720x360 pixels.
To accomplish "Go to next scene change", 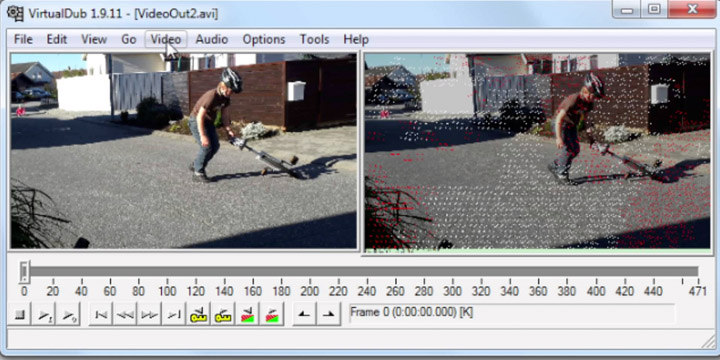I will point(272,314).
